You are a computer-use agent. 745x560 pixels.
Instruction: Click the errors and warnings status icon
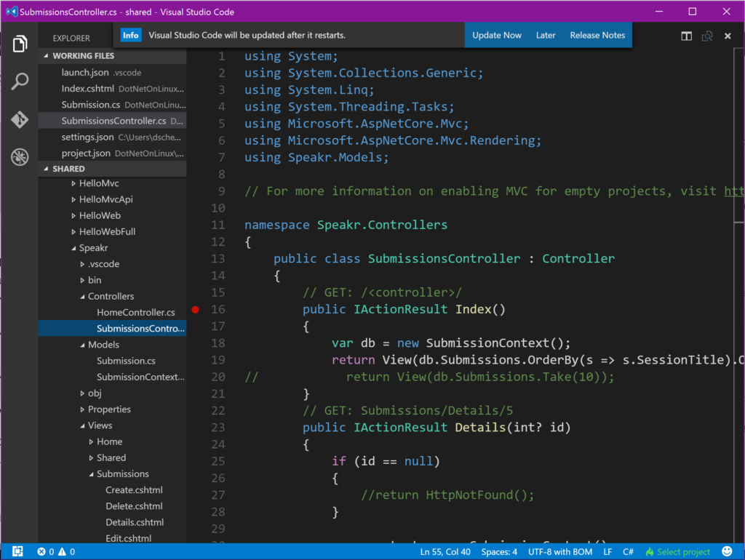pos(56,552)
